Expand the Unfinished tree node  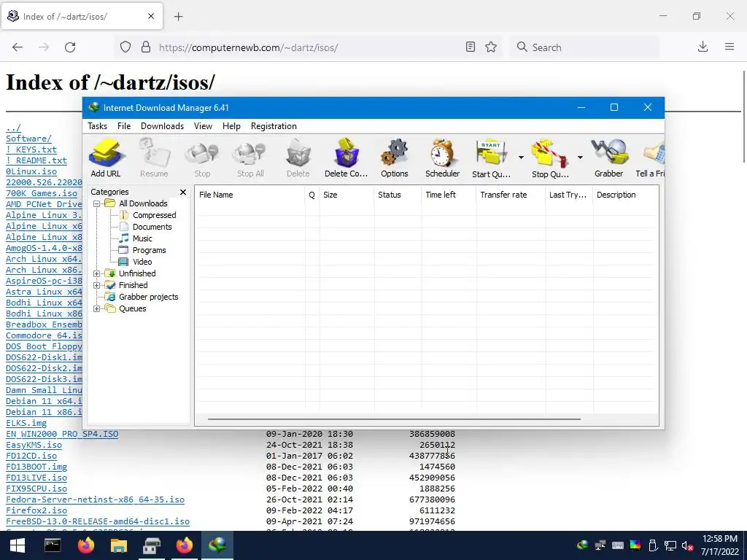[x=97, y=274]
